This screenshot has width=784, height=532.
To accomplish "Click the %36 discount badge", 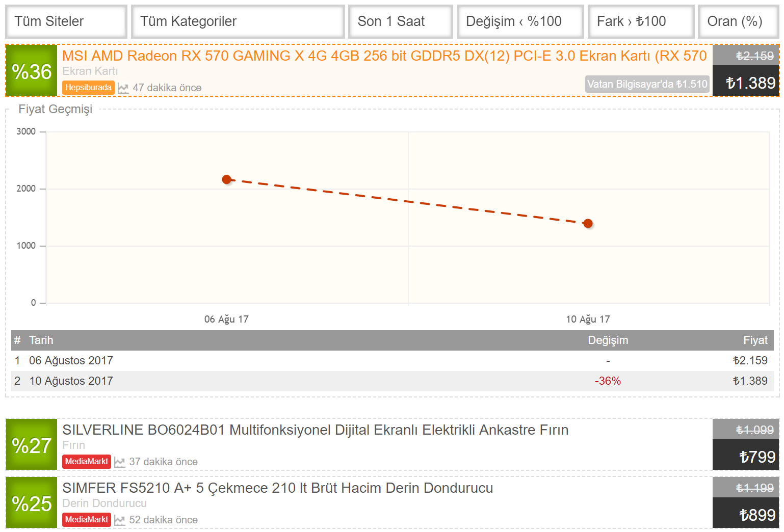I will pos(32,71).
